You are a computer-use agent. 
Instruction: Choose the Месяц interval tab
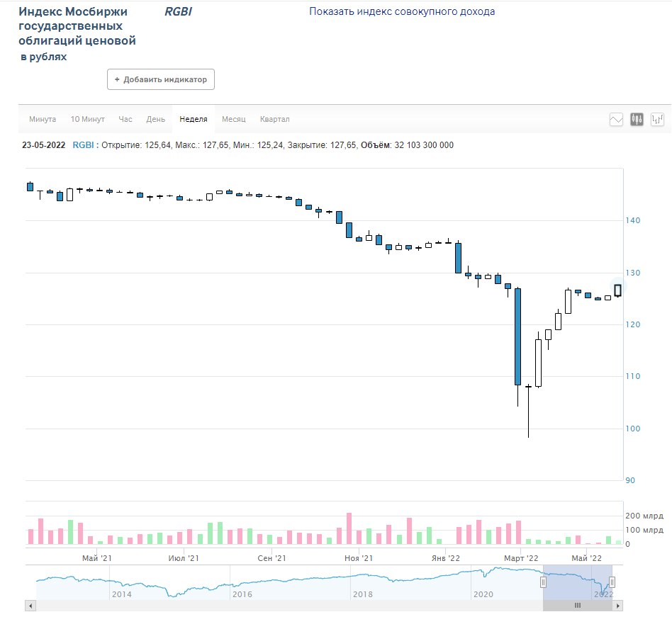[x=234, y=119]
